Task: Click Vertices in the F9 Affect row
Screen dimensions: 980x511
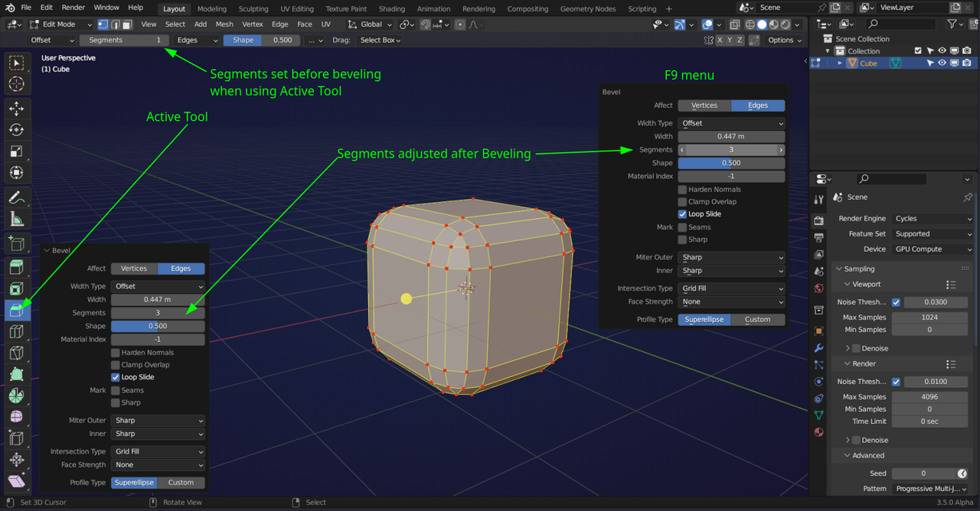Action: (x=704, y=106)
